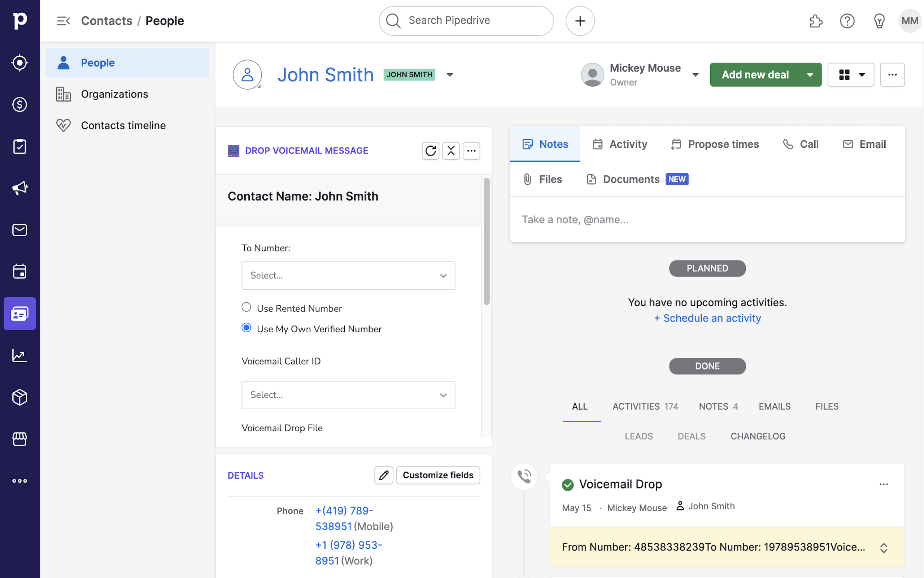Filter history by EMAILS
The height and width of the screenshot is (578, 924).
(x=775, y=406)
